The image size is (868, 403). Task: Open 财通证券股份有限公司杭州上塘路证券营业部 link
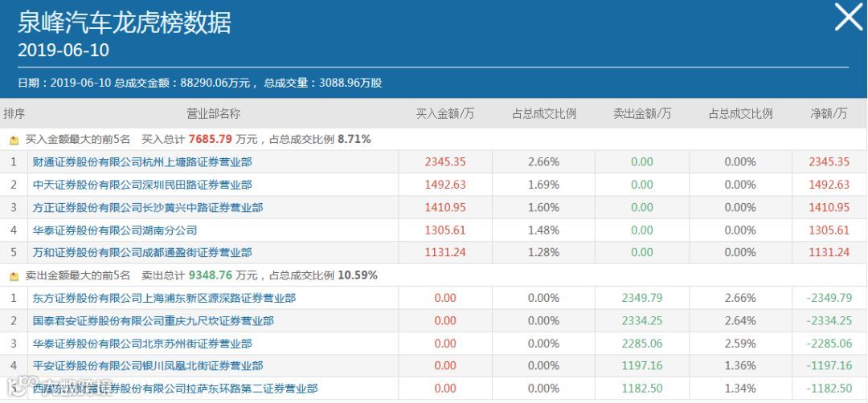(x=142, y=162)
